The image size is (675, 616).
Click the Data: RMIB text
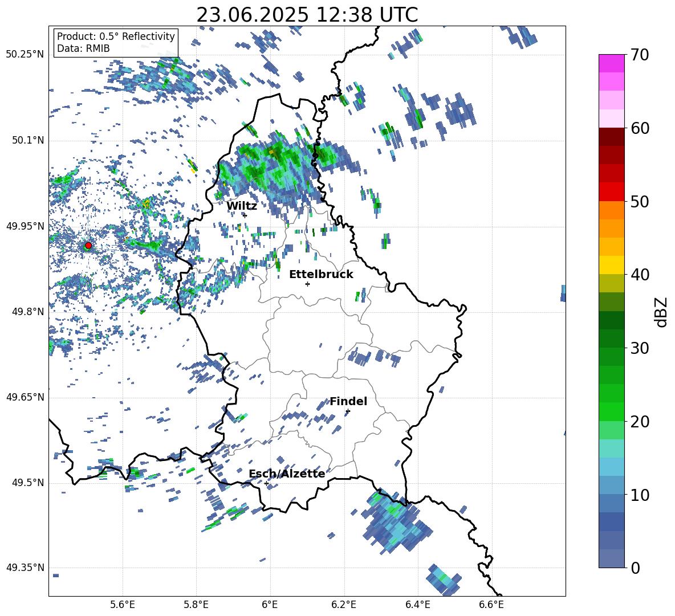click(83, 48)
